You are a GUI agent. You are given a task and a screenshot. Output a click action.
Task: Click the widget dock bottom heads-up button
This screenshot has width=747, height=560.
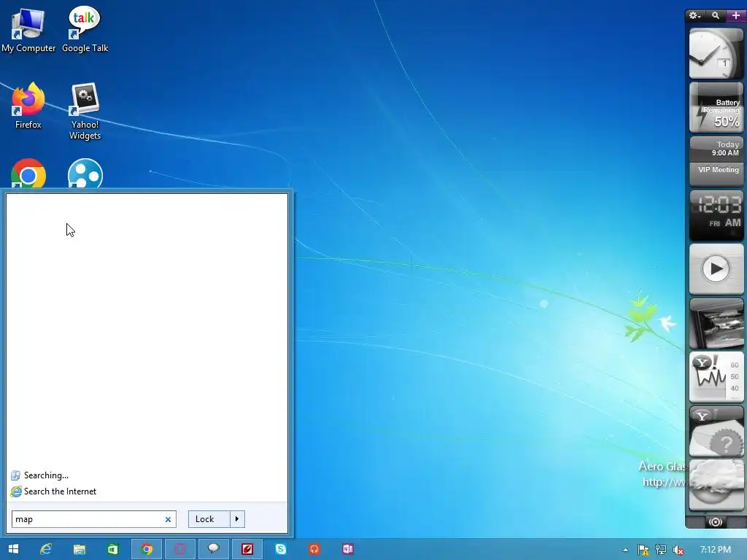click(716, 522)
